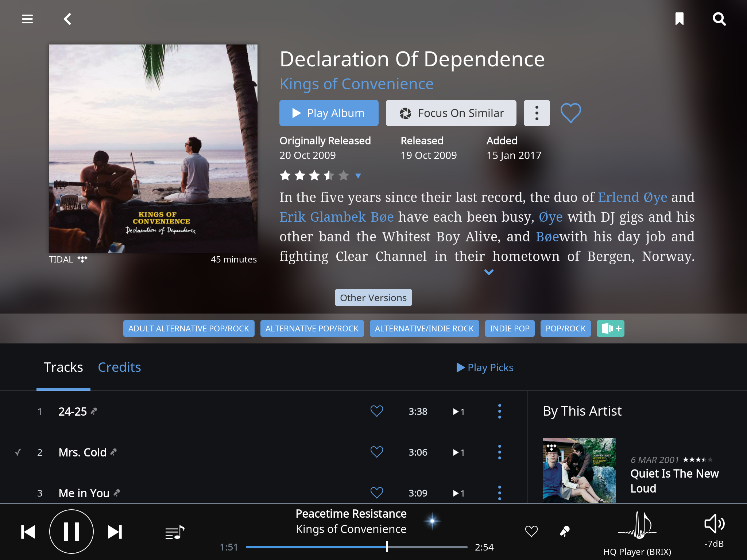Open album three-dot options menu
Viewport: 747px width, 560px height.
tap(537, 113)
